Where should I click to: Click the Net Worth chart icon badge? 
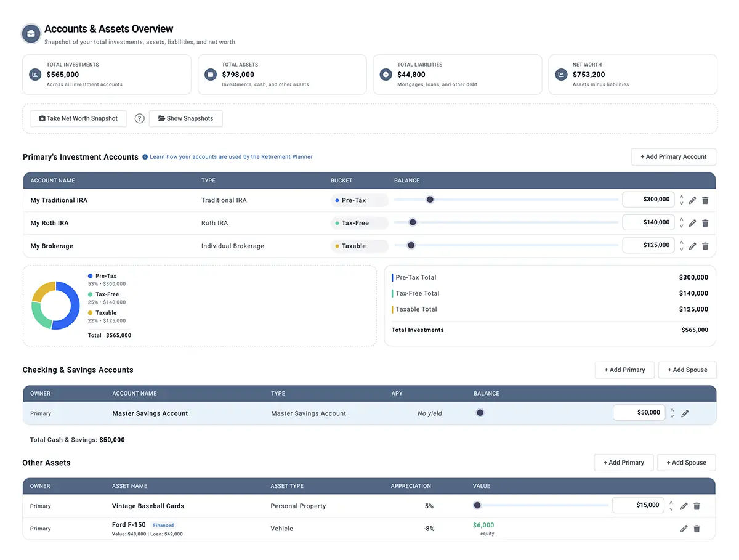click(560, 74)
